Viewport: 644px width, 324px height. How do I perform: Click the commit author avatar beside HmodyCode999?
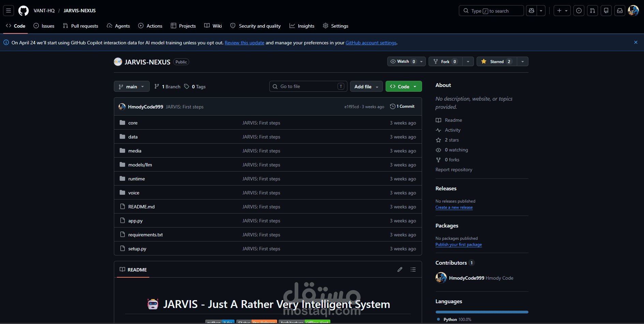point(122,107)
